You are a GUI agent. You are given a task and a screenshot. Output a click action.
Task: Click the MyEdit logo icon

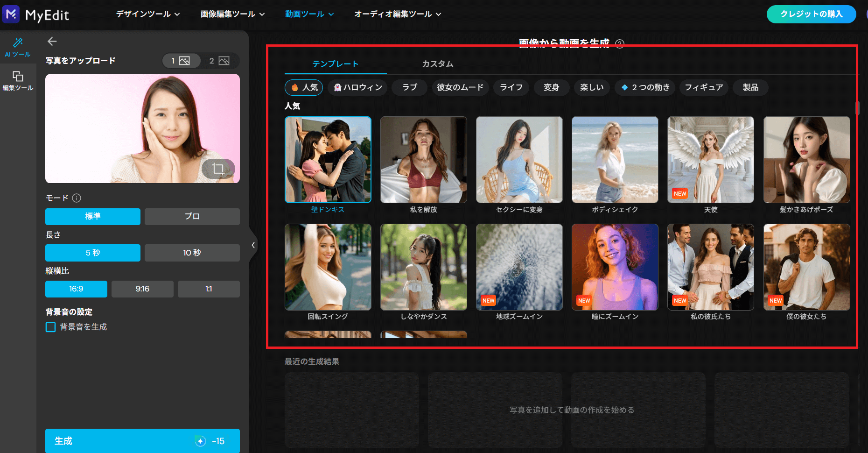(x=11, y=14)
